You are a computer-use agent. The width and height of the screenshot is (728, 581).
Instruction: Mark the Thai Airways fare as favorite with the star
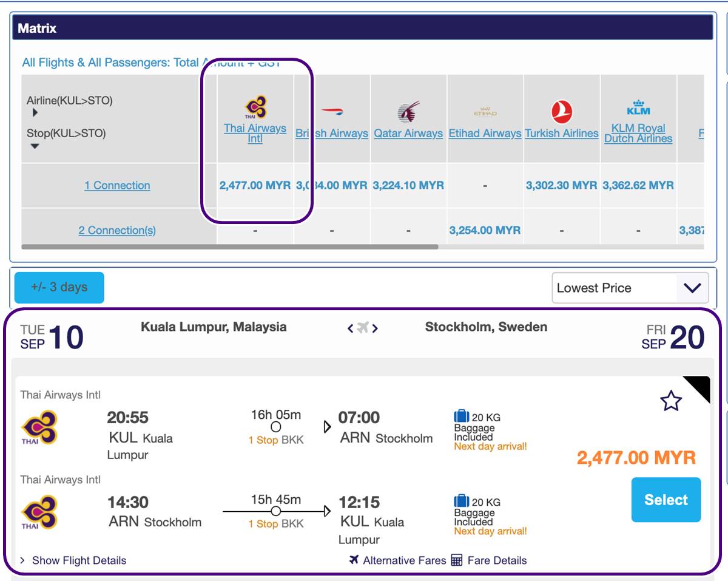(671, 401)
